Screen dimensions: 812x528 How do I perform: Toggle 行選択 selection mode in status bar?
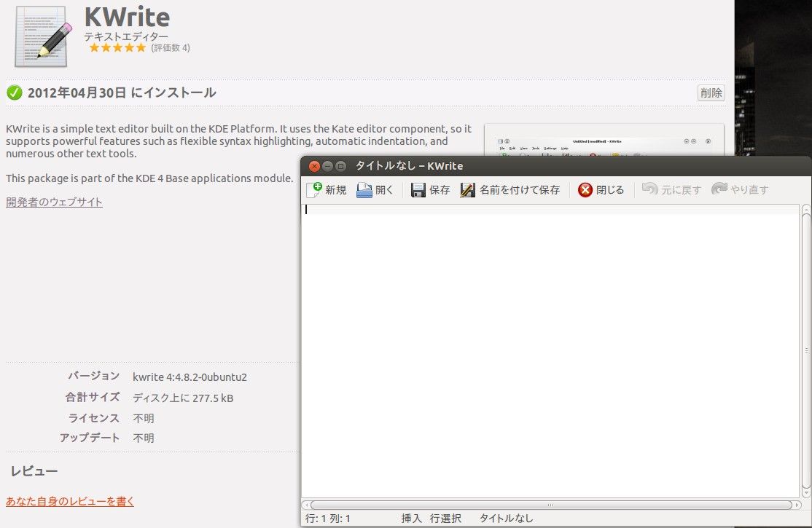coord(445,518)
